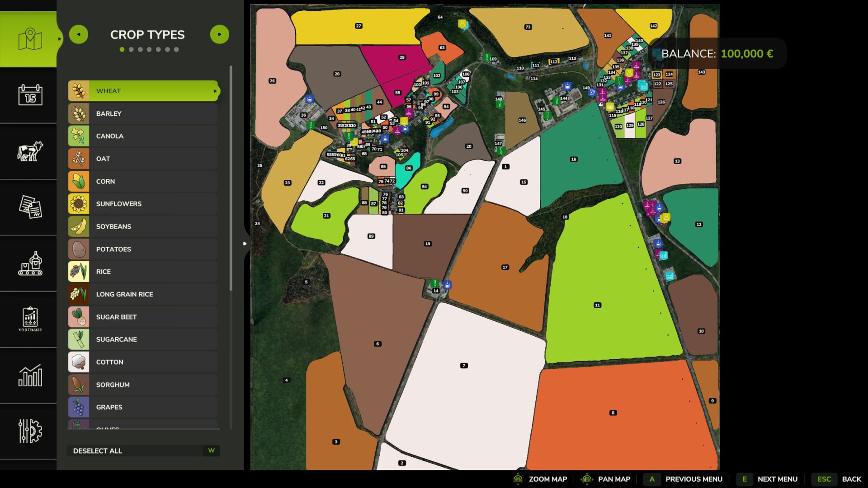Screen dimensions: 868x488
Task: Open the calendar sidebar icon
Action: pyautogui.click(x=30, y=95)
